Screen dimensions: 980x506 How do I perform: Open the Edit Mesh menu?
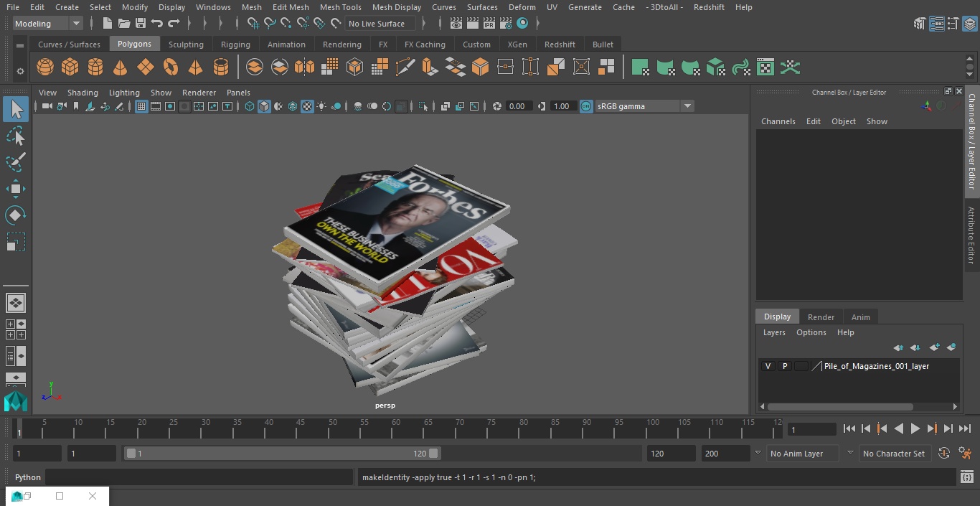pyautogui.click(x=291, y=7)
